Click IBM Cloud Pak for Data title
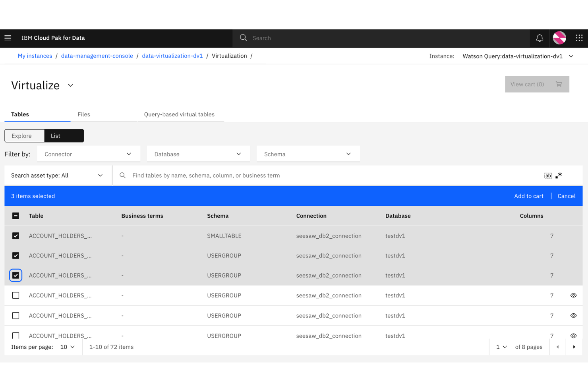The image size is (588, 392). pos(53,38)
